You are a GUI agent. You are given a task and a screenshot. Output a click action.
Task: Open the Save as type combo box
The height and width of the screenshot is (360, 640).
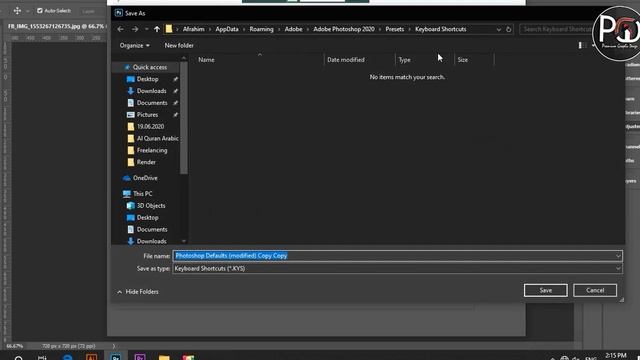point(397,268)
